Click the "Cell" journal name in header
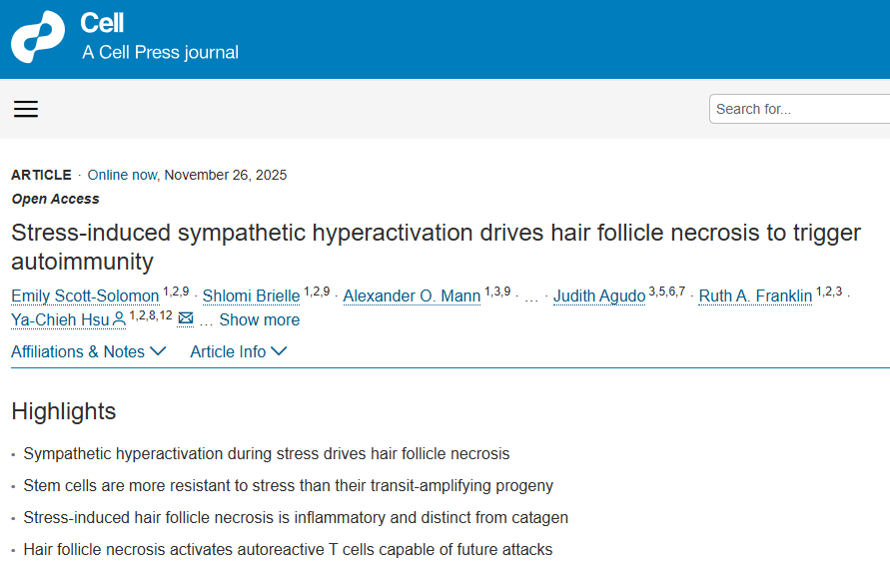Viewport: 890px width, 588px height. coord(102,23)
